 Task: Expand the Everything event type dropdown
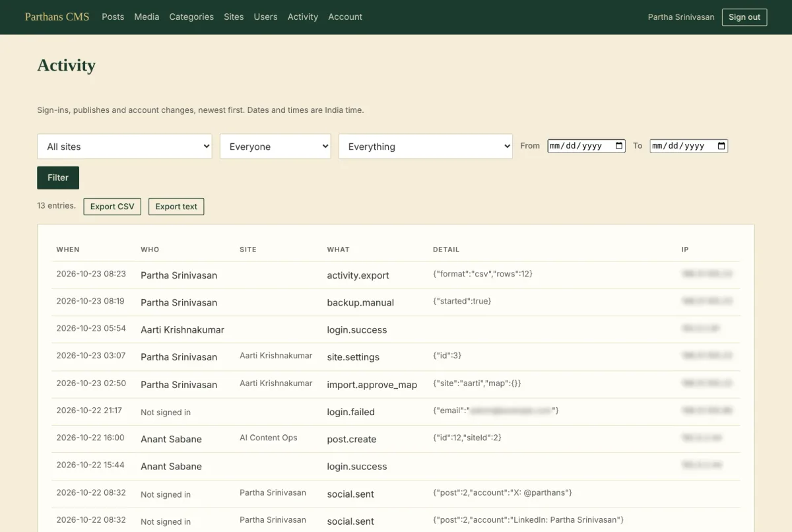(426, 147)
